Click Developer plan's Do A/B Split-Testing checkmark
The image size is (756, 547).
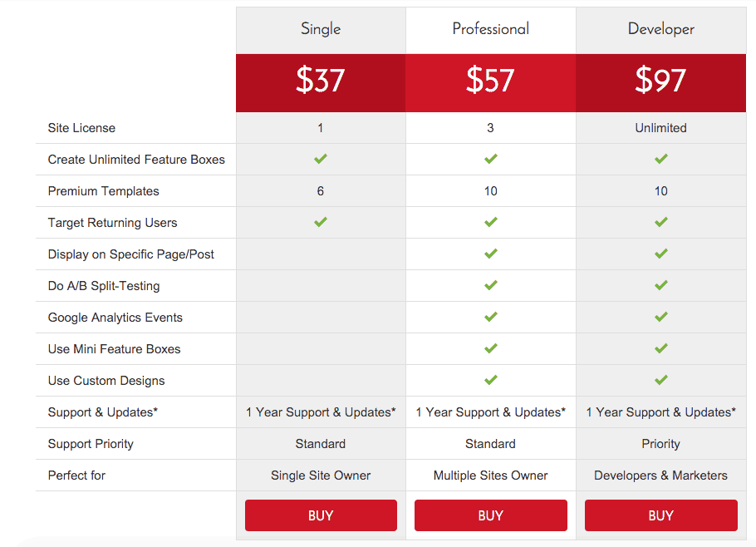tap(661, 285)
